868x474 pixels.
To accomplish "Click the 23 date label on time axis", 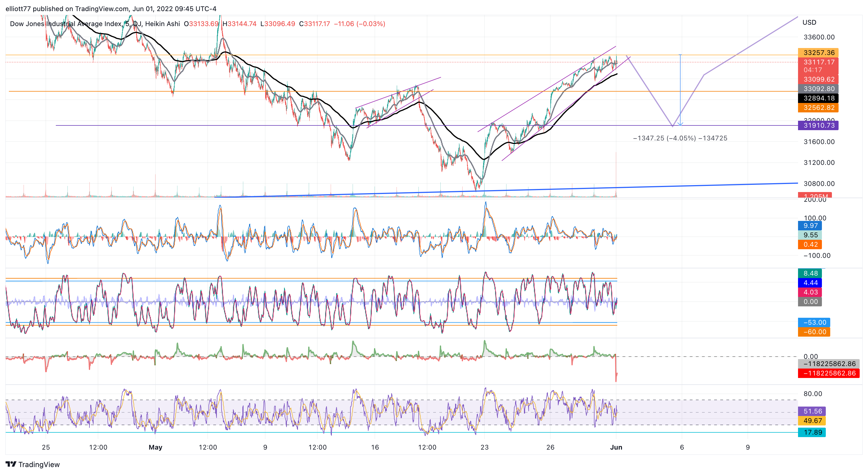I will point(485,447).
